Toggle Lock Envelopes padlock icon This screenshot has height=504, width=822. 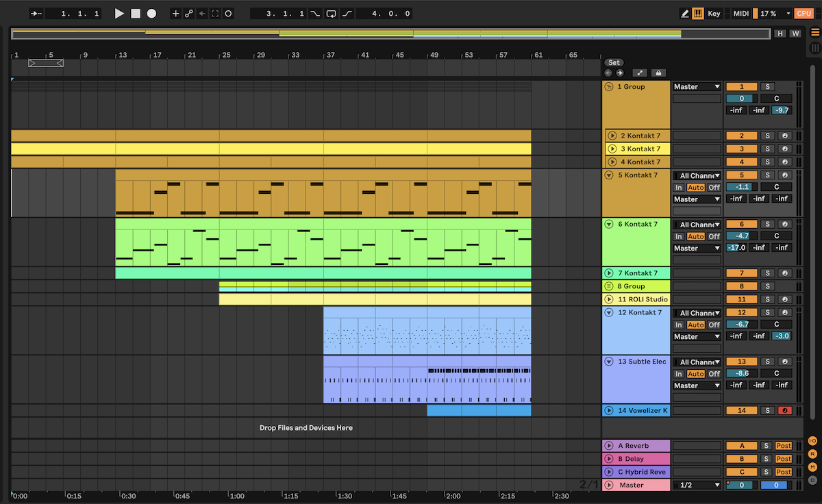658,73
